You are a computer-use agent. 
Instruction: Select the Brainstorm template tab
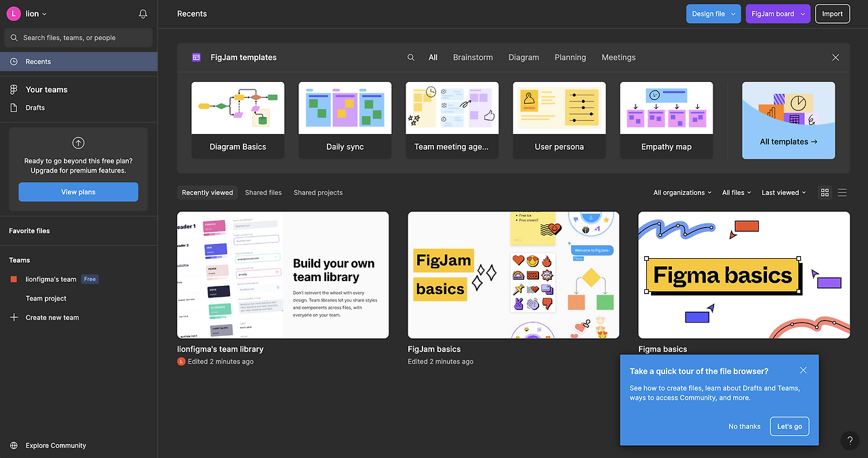[473, 58]
